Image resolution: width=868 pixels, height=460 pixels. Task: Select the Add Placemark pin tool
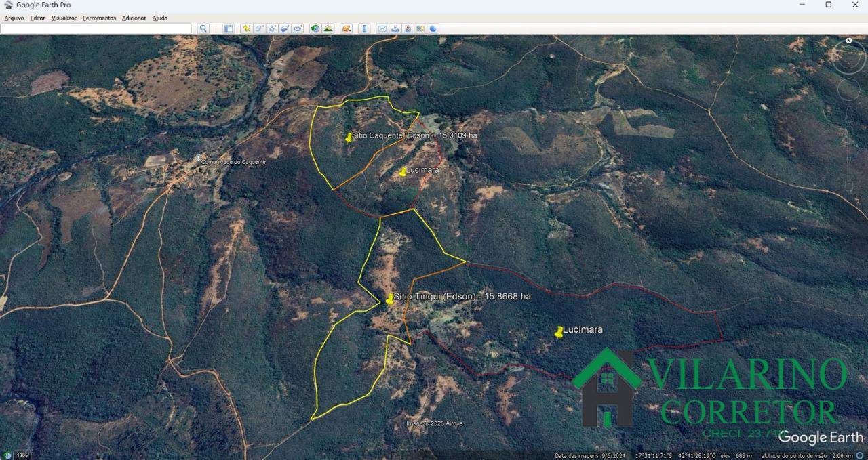246,28
